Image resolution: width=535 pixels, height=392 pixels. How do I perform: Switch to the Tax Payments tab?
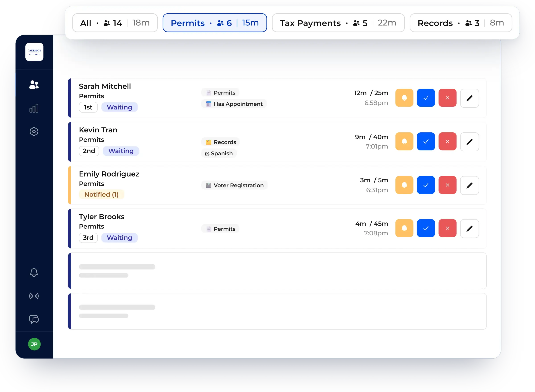coord(338,23)
